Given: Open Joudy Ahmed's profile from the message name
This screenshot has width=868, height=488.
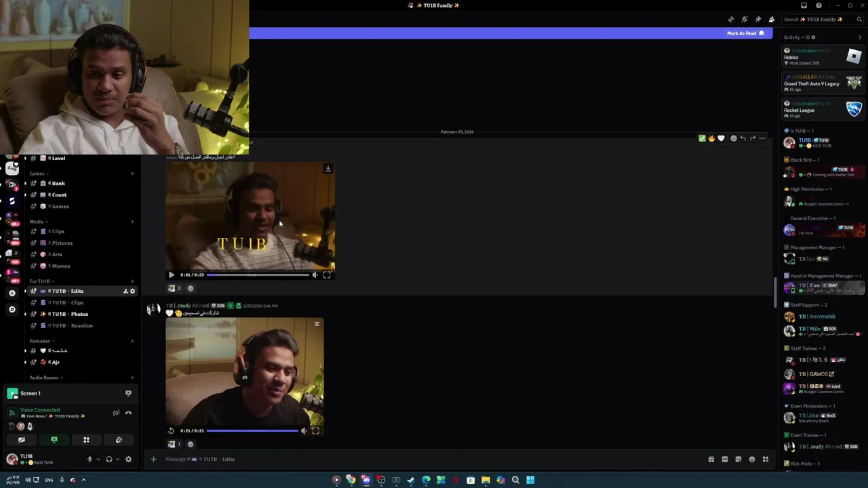Looking at the screenshot, I should 188,306.
